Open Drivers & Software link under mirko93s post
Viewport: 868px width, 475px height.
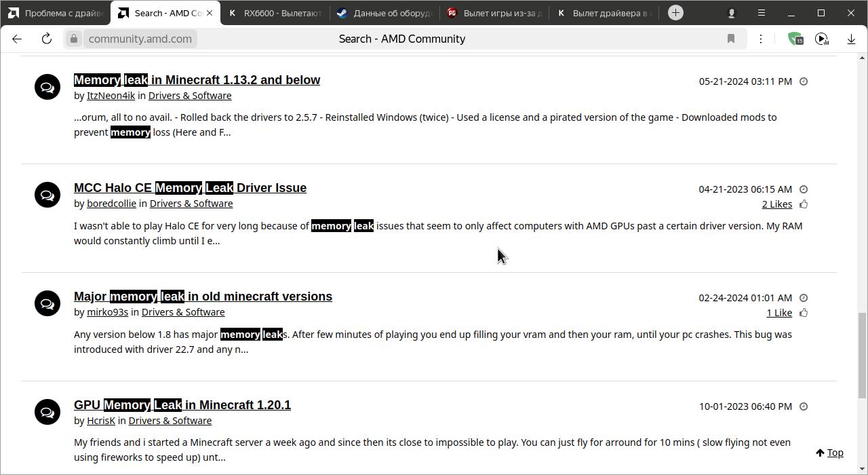183,312
